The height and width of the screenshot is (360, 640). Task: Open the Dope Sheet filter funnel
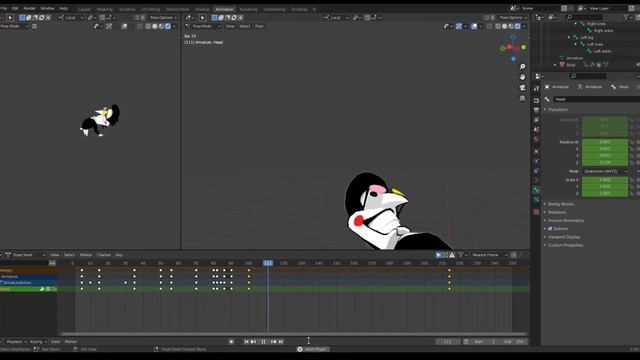pos(461,255)
